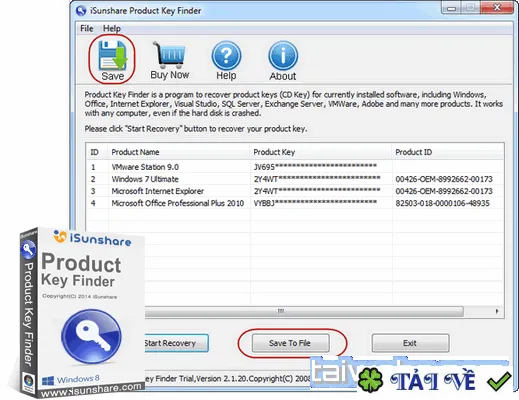This screenshot has width=519, height=400.
Task: Select Microsoft Office Professional Plus 2010 row
Action: click(x=295, y=203)
